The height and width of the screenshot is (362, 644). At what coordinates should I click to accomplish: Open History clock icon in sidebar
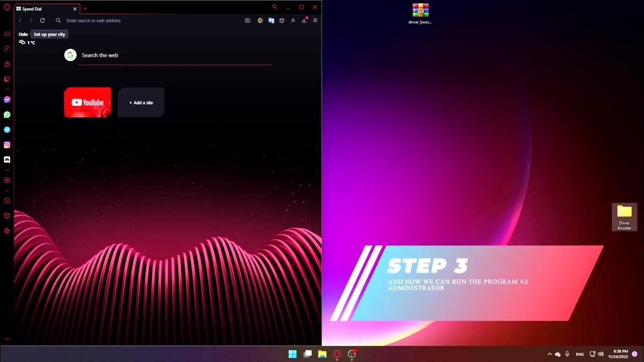[7, 201]
